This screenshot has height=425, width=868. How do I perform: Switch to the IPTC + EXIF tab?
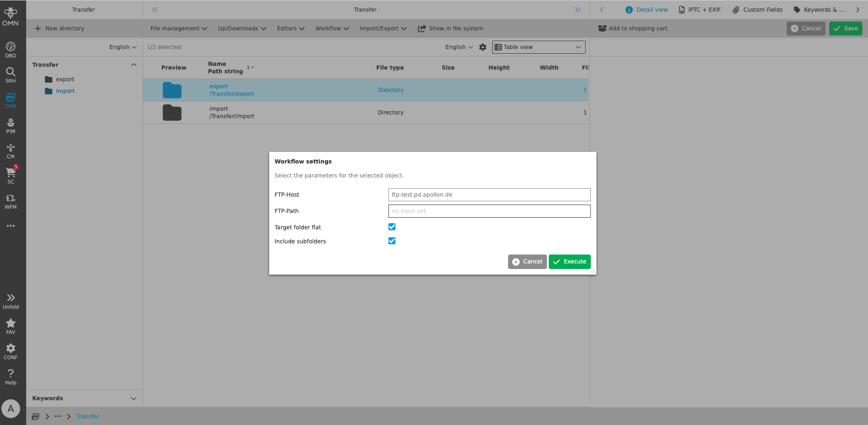click(700, 10)
